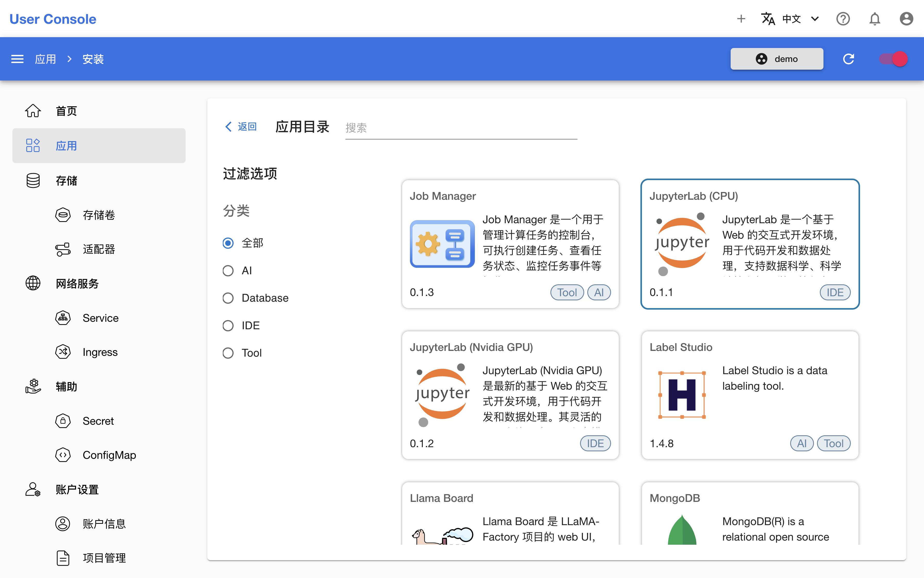The height and width of the screenshot is (578, 924).
Task: Click the network services globe icon
Action: click(33, 283)
